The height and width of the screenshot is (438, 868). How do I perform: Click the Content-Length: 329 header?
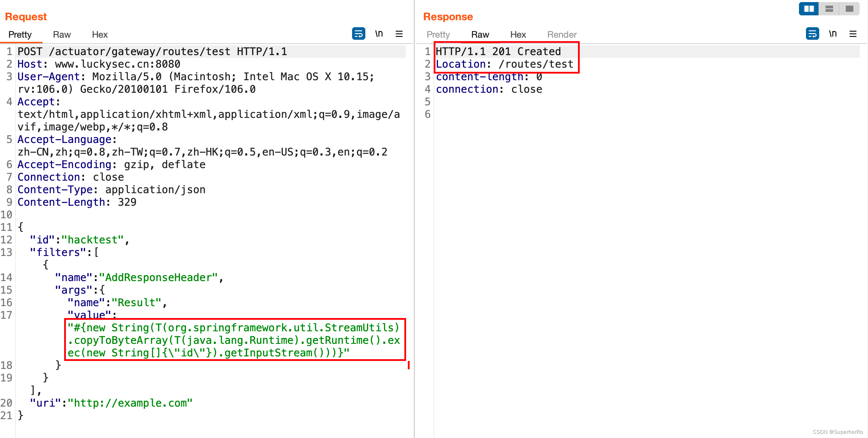(x=77, y=202)
